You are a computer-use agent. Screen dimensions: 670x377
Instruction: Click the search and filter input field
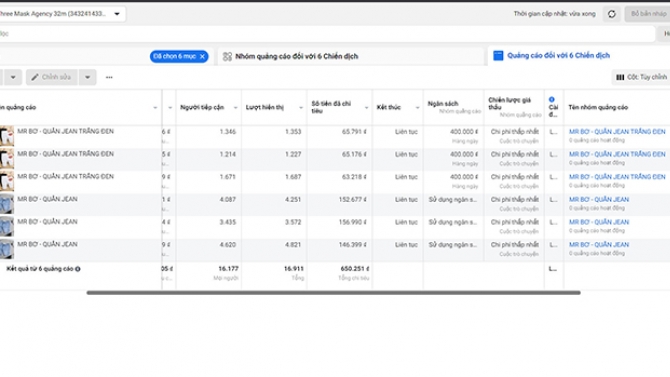click(x=327, y=34)
